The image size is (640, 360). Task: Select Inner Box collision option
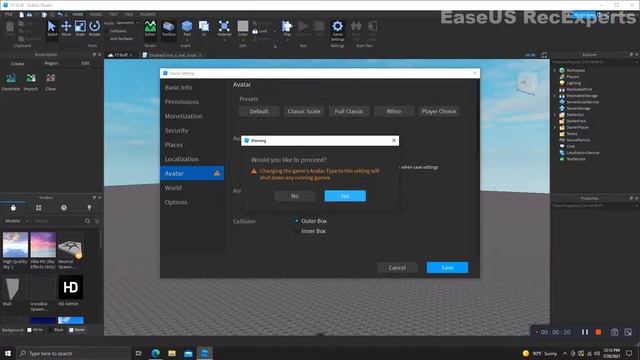[296, 231]
